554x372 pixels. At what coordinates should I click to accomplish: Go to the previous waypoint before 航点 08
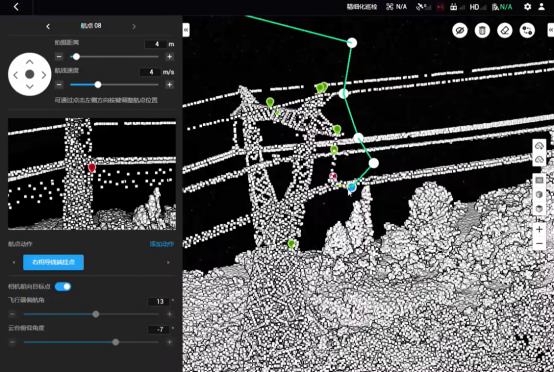coord(48,26)
